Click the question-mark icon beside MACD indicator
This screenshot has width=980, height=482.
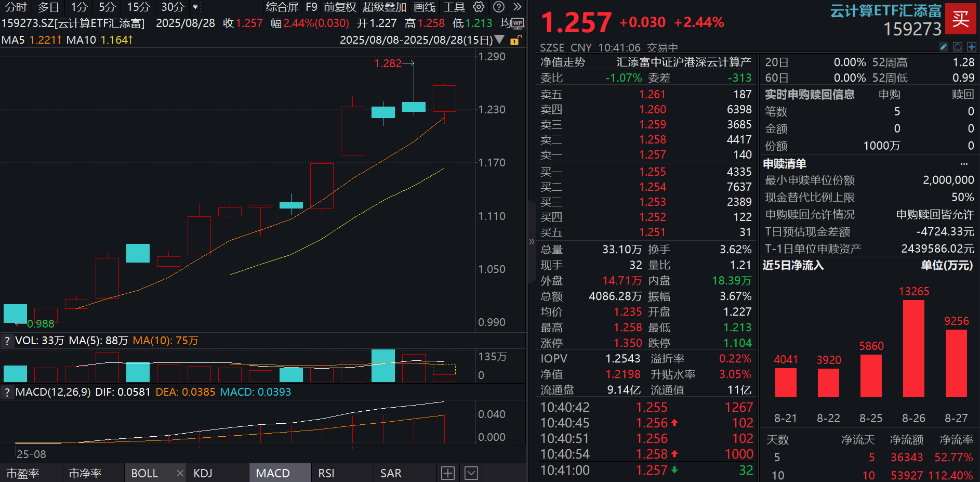pos(7,392)
